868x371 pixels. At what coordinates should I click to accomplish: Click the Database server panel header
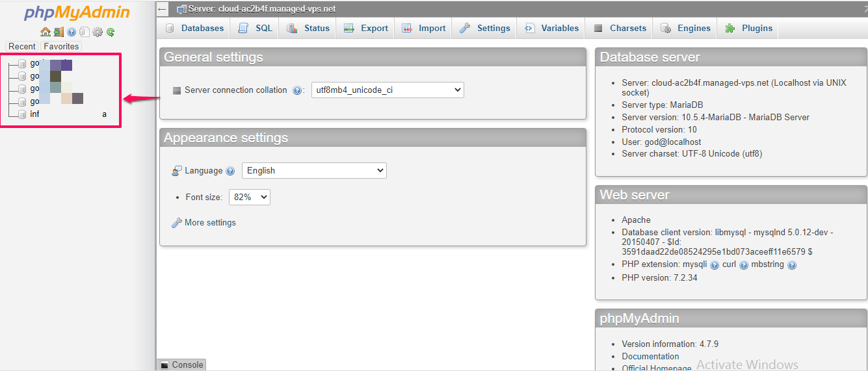(x=731, y=57)
